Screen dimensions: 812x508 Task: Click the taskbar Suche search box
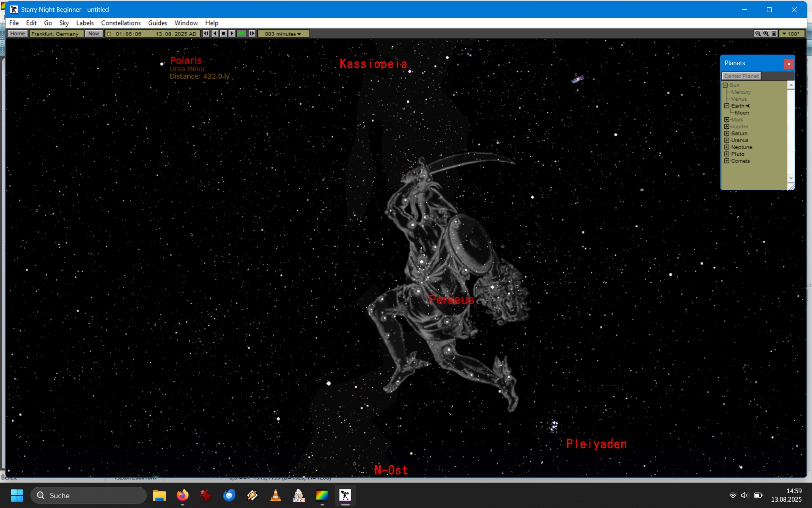88,495
